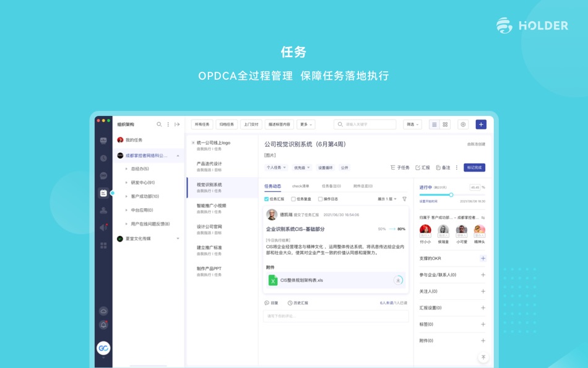Switch to list view layout icon
Image resolution: width=588 pixels, height=368 pixels.
tap(435, 125)
